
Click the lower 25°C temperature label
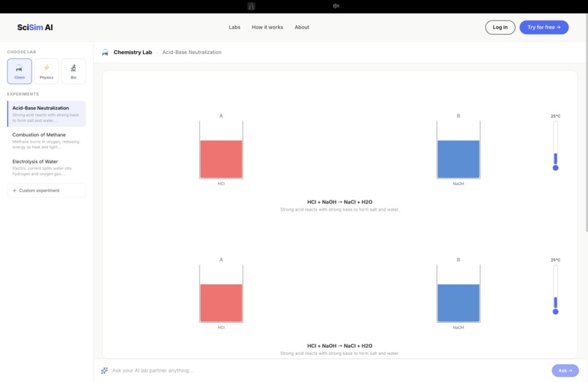point(555,260)
